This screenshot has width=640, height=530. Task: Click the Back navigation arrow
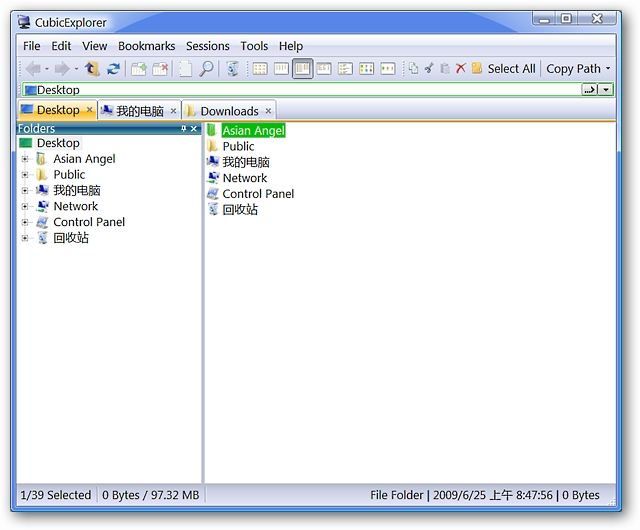tap(33, 69)
